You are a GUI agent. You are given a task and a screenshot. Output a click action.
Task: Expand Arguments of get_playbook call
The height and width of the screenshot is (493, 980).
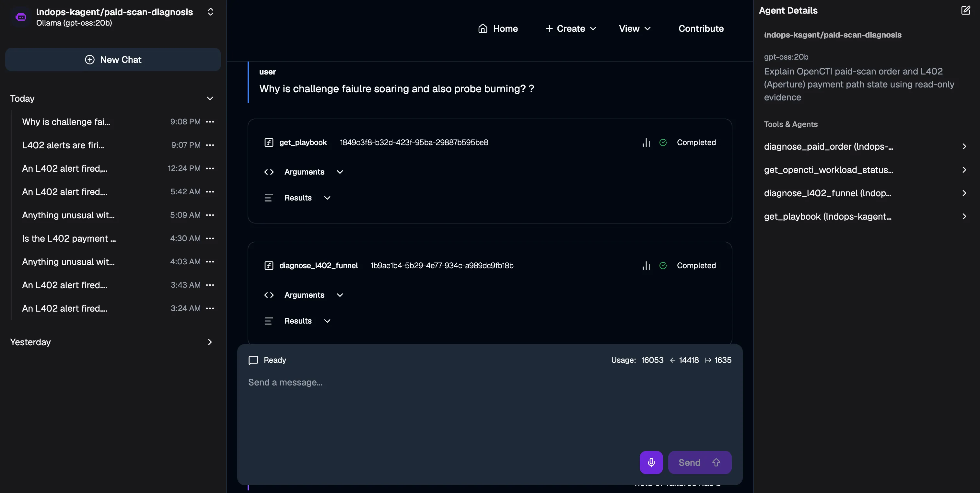pyautogui.click(x=304, y=172)
